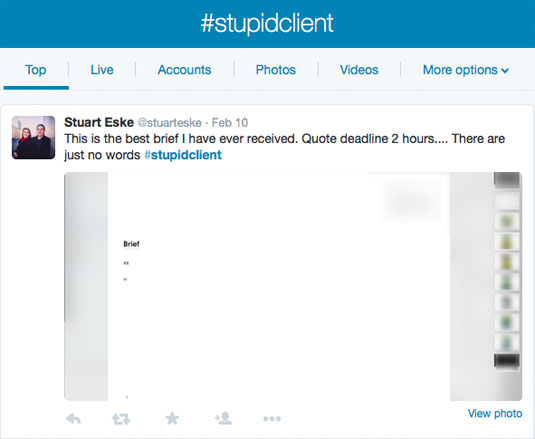This screenshot has width=535, height=439.
Task: Click the More options chevron arrow
Action: click(505, 71)
